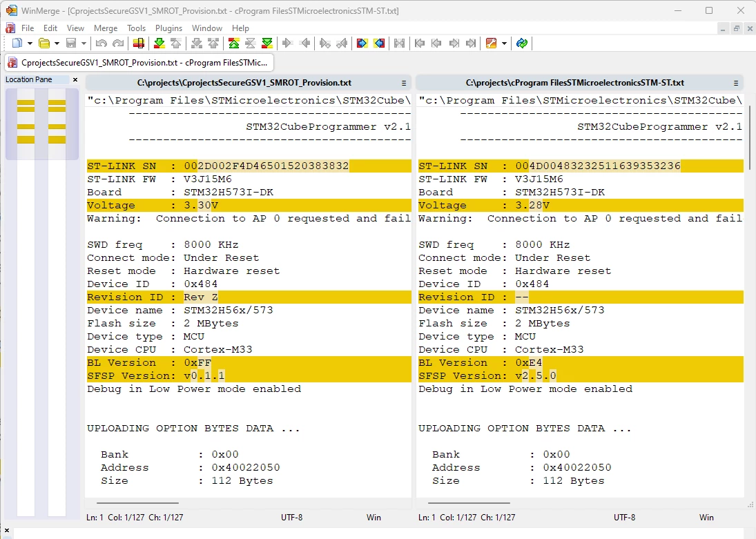
Task: Click the right pane vertical scrollbar
Action: tap(750, 137)
